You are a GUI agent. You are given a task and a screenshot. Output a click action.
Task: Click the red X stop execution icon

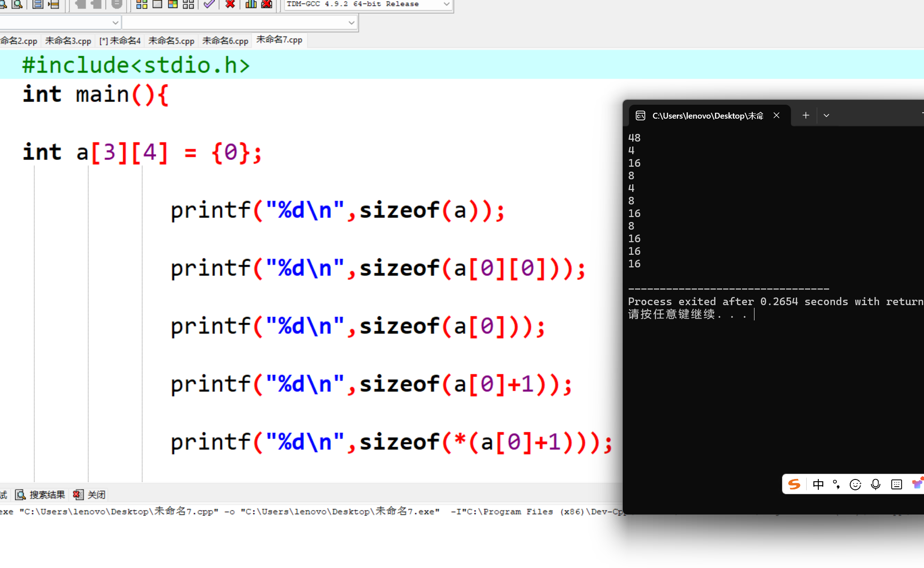click(x=230, y=4)
